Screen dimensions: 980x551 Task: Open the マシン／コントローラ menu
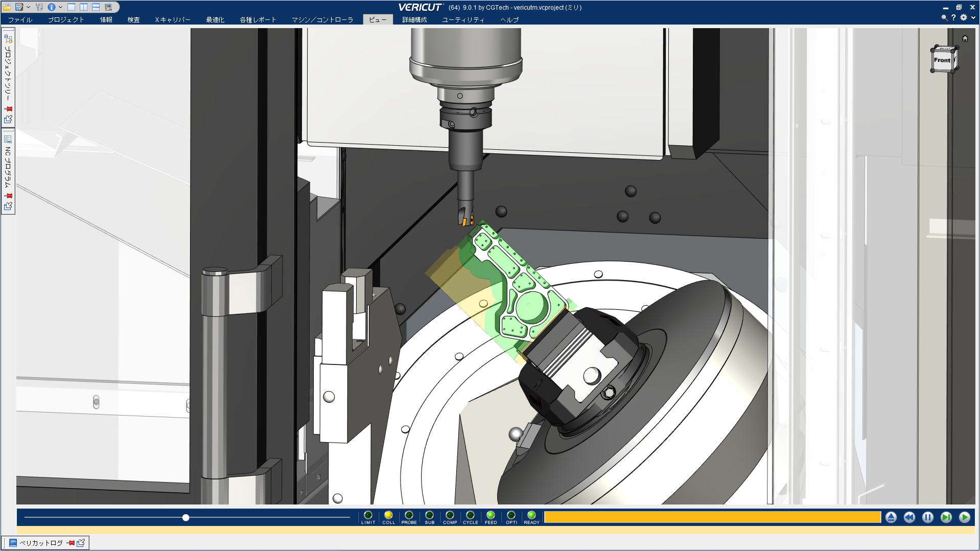[322, 20]
